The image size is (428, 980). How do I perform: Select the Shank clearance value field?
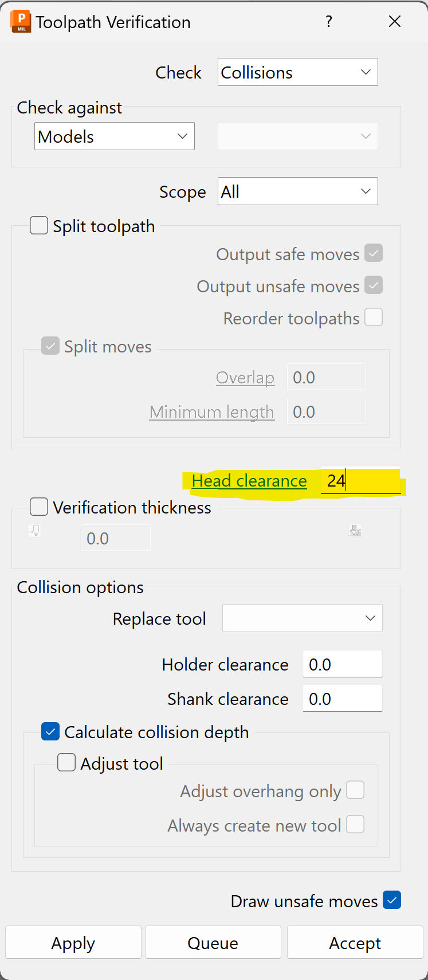[342, 697]
